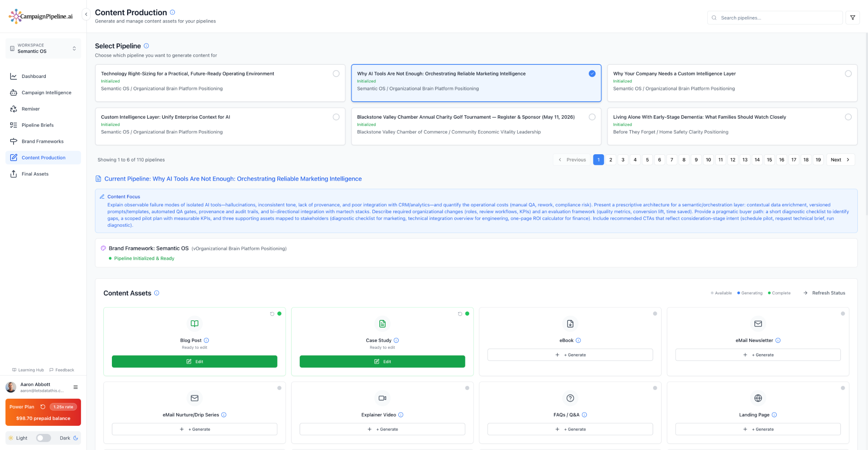Viewport: 868px width, 450px height.
Task: Open Dashboard in the sidebar
Action: pyautogui.click(x=43, y=76)
